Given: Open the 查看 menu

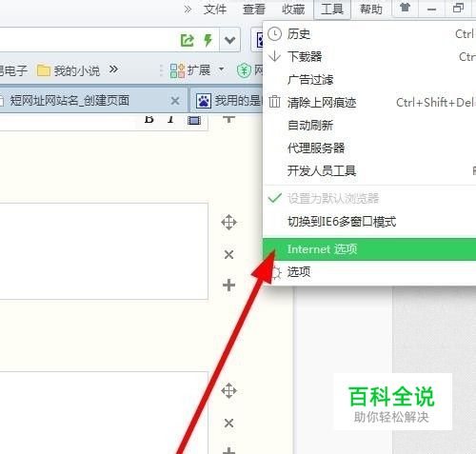Looking at the screenshot, I should click(x=254, y=10).
